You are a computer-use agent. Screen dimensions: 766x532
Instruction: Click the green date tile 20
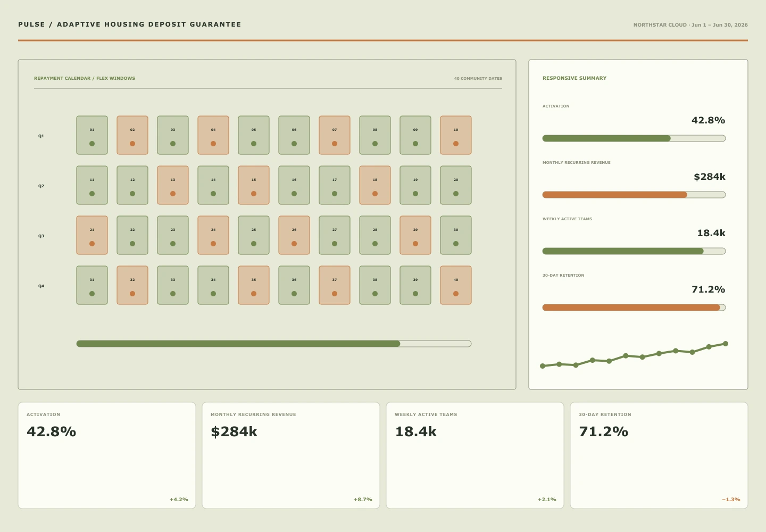click(456, 185)
